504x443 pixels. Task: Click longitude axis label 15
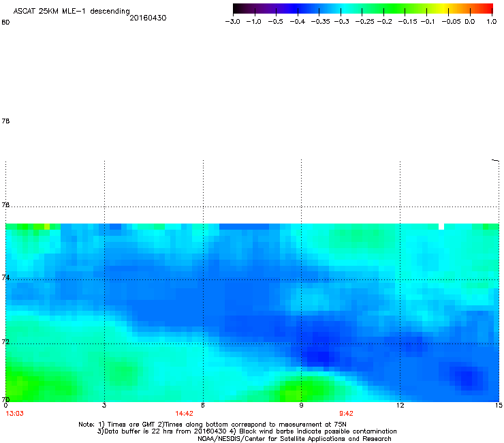499,406
